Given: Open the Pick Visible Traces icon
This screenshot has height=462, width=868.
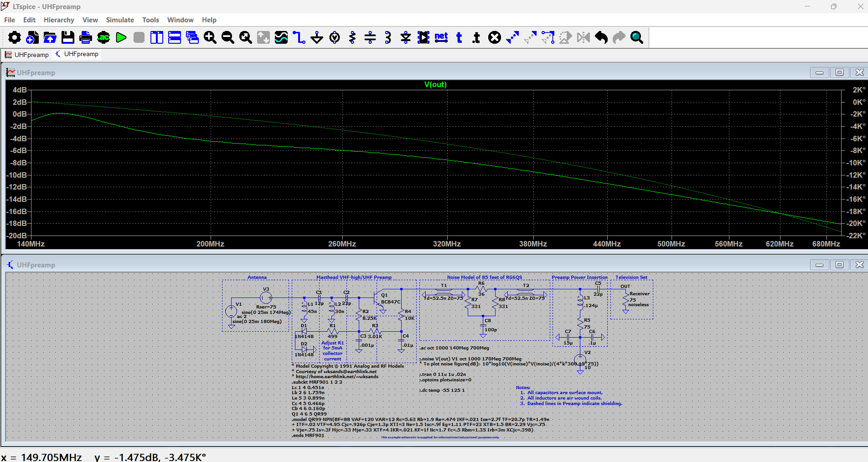Looking at the screenshot, I should (x=281, y=37).
